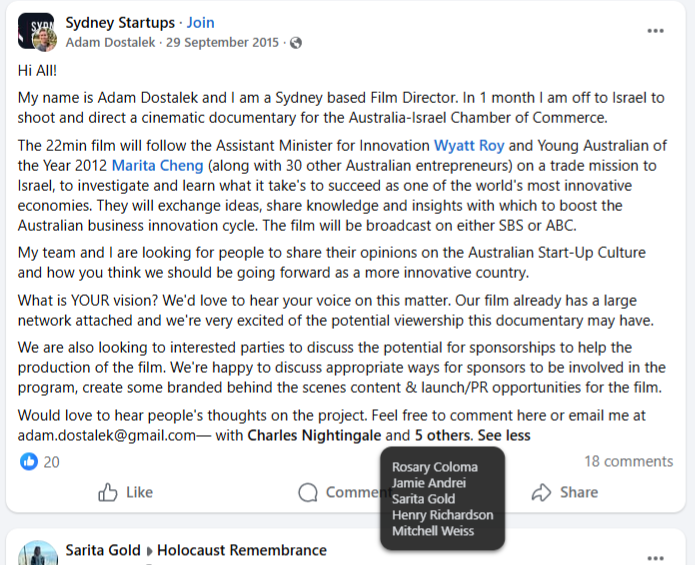695x565 pixels.
Task: Join the Sydney Startups group
Action: [x=200, y=22]
